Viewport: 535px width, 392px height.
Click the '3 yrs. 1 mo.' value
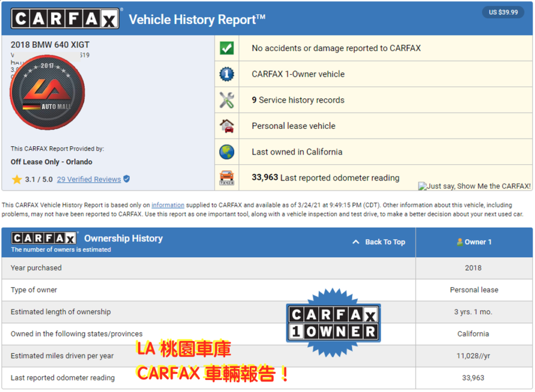[x=473, y=312]
